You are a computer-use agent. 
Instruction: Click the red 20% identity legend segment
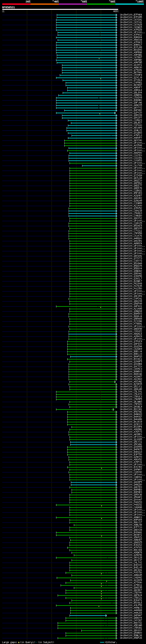[16, 4]
